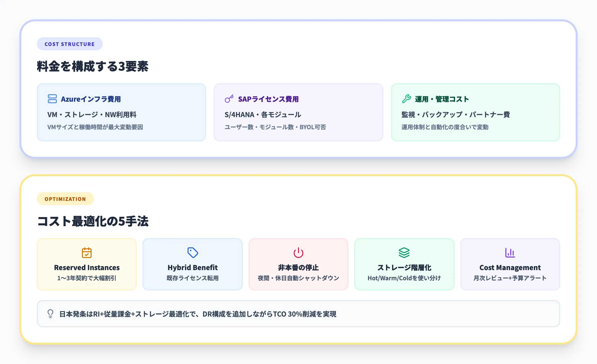Select the price tag icon above Hybrid Benefit

click(193, 253)
